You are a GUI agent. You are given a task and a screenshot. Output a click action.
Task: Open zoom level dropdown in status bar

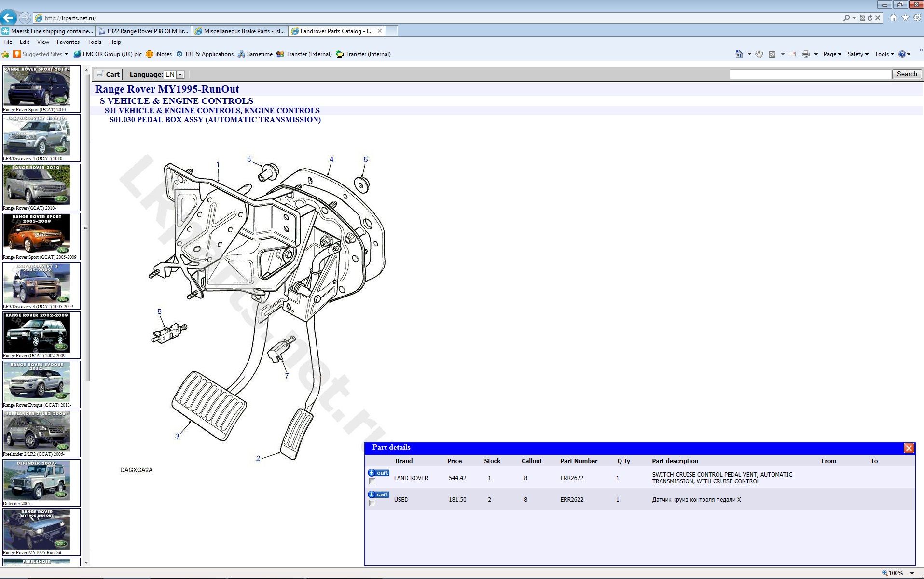(x=912, y=573)
